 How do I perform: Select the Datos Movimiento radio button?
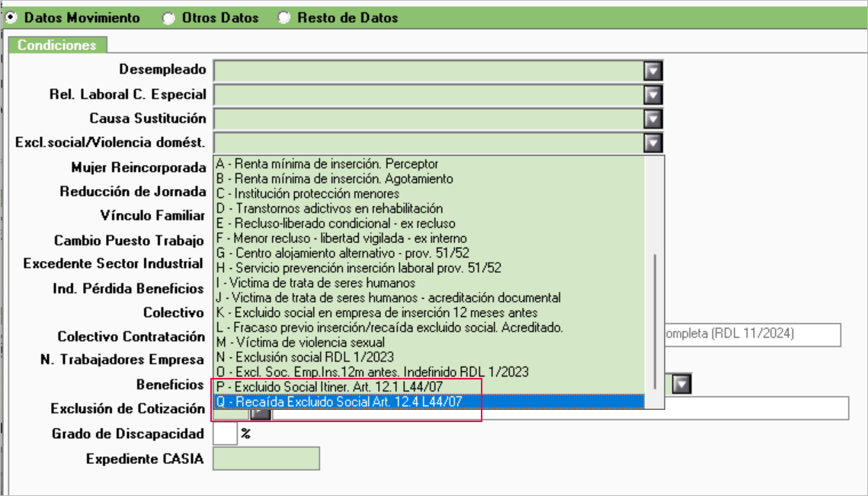[11, 18]
